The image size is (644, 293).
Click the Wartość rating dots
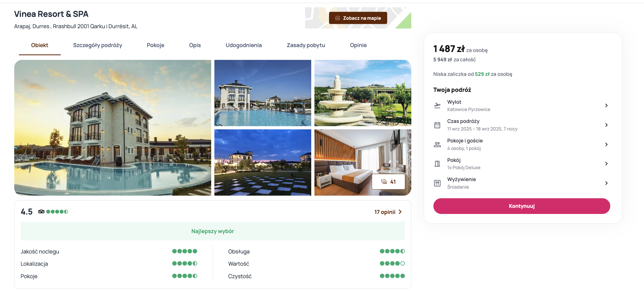pos(392,263)
